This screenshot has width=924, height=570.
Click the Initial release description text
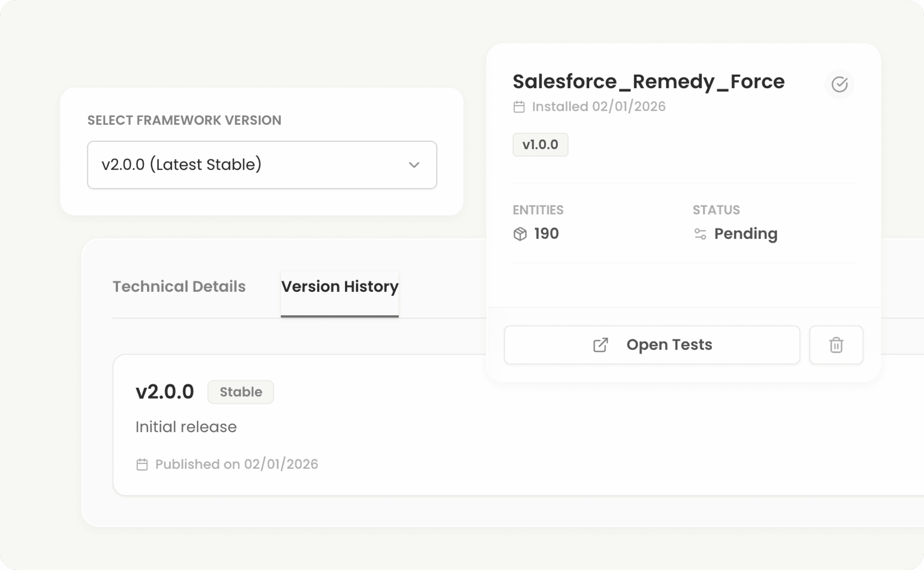click(186, 426)
